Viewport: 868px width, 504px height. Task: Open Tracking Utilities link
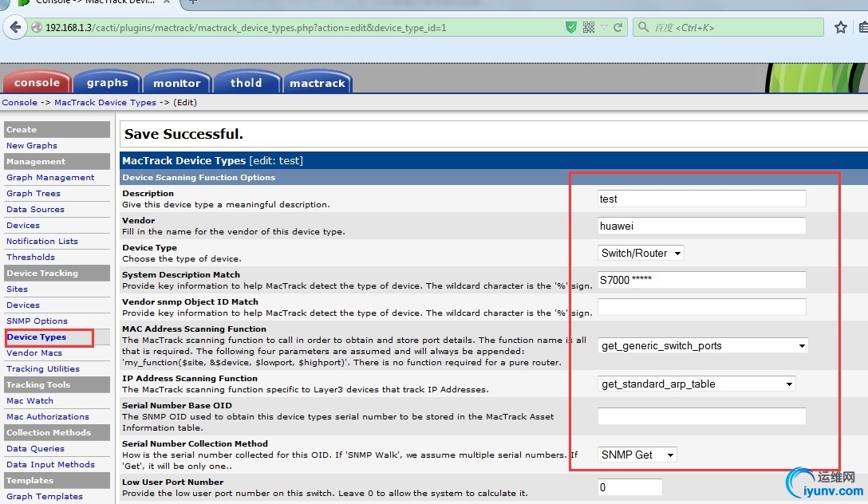click(43, 369)
